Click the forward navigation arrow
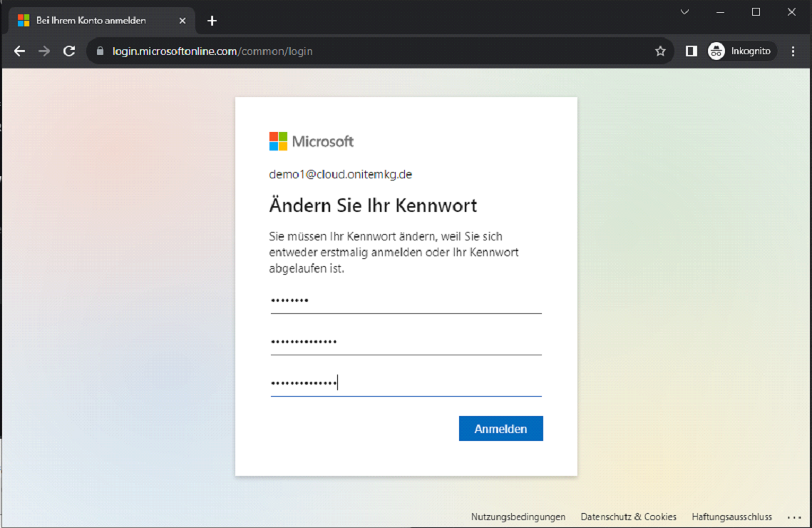 (44, 51)
